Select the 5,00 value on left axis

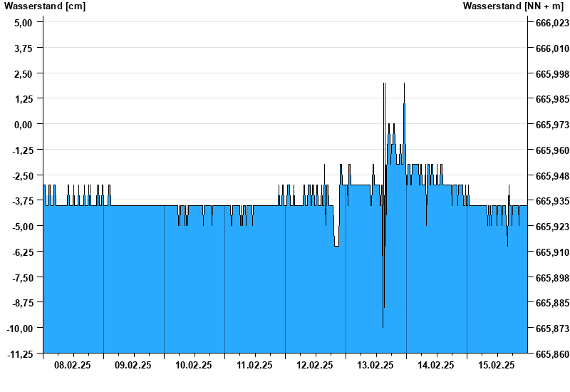tap(24, 23)
